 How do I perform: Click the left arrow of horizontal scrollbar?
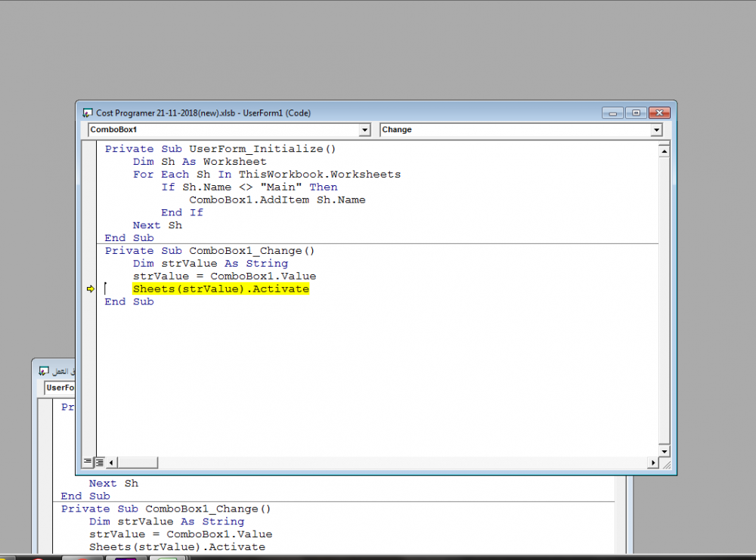(111, 463)
